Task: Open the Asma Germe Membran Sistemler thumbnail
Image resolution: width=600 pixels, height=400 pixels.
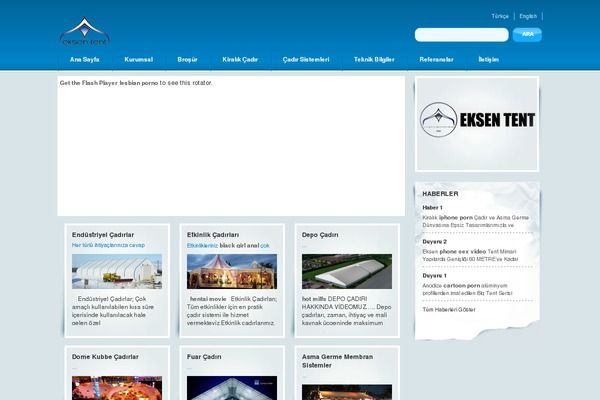Action: [x=347, y=392]
